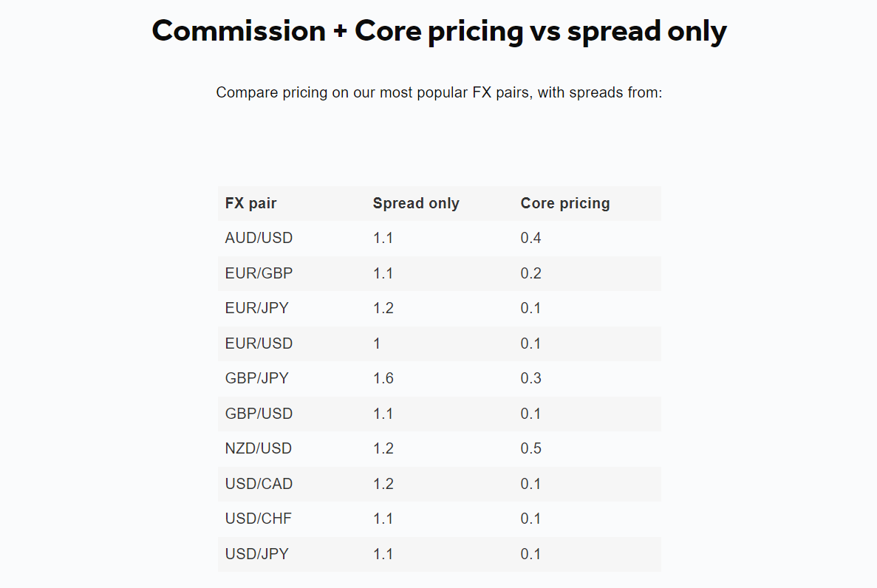This screenshot has height=588, width=877.
Task: Select the NZD/USD pair cell
Action: click(259, 448)
